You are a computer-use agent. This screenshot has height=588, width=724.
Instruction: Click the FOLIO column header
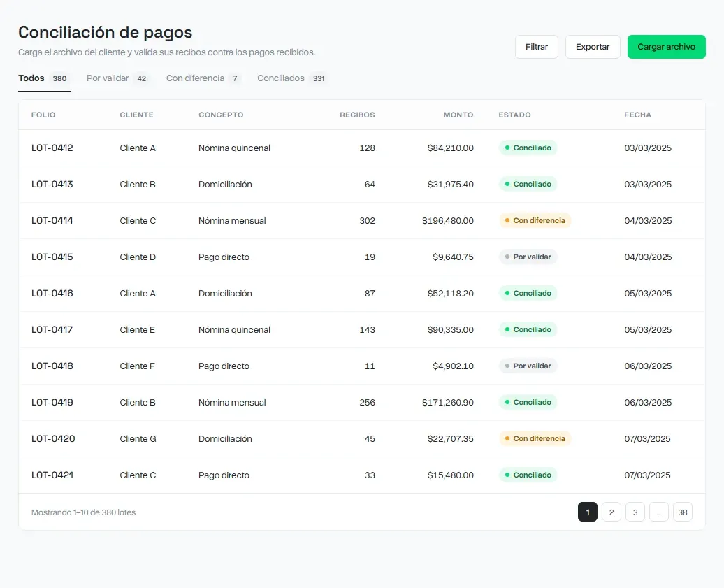[43, 115]
